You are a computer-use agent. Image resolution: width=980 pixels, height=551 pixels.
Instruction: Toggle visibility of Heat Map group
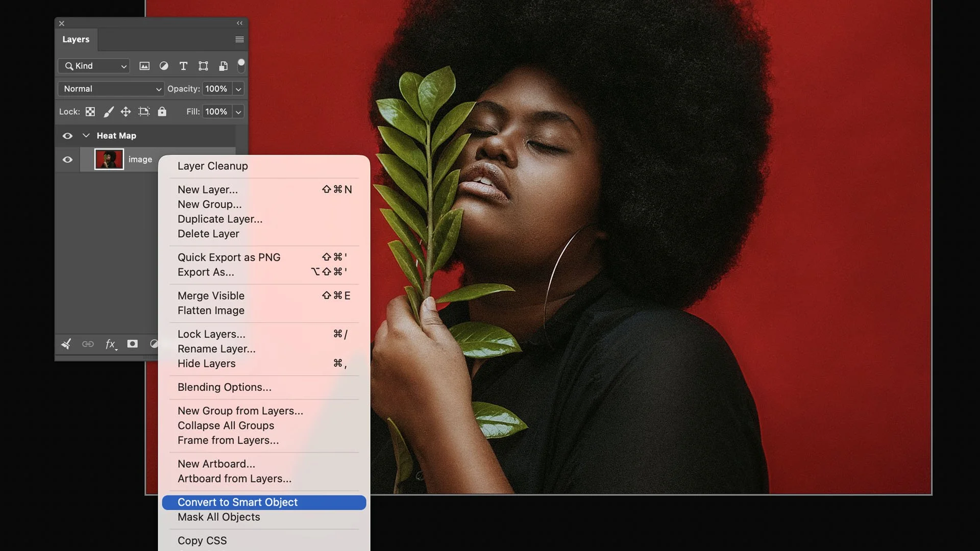click(67, 136)
